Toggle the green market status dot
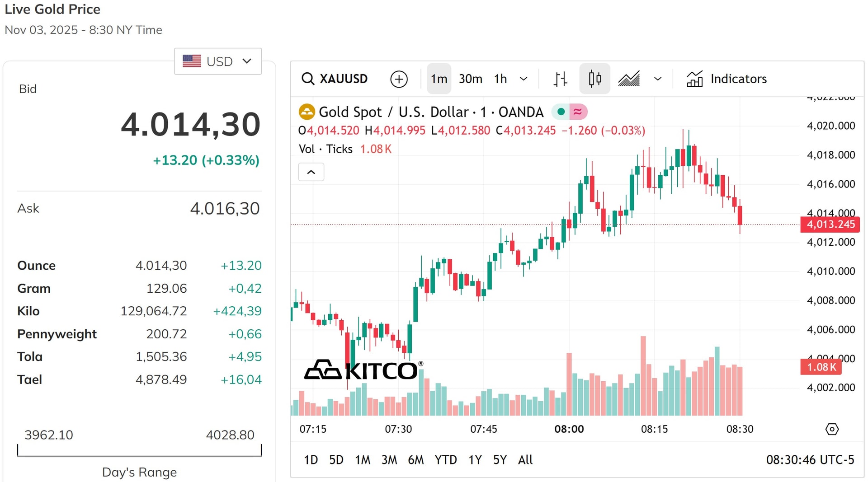 click(x=561, y=112)
